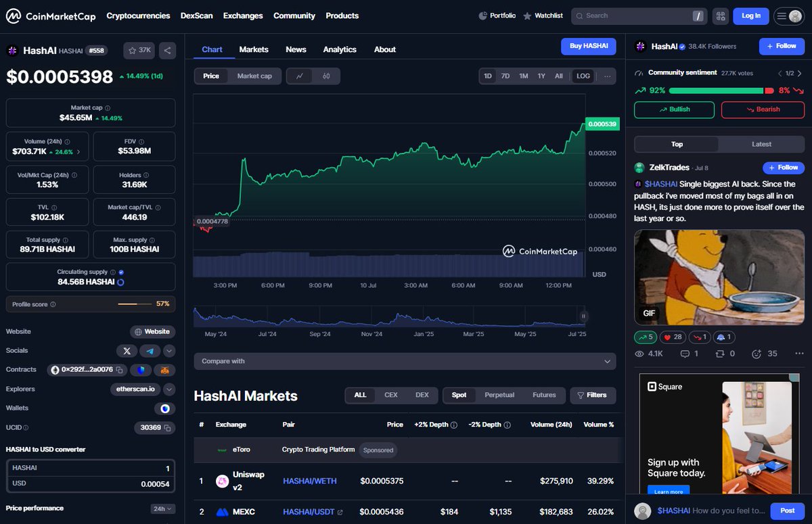Open the etherscan.io explorer link
Viewport: 812px width, 524px height.
point(135,389)
